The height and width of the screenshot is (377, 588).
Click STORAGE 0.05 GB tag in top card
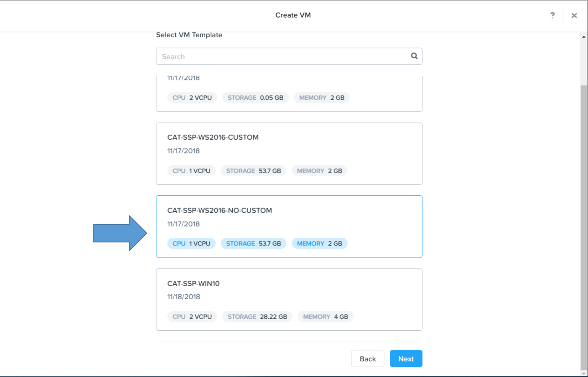pyautogui.click(x=255, y=98)
